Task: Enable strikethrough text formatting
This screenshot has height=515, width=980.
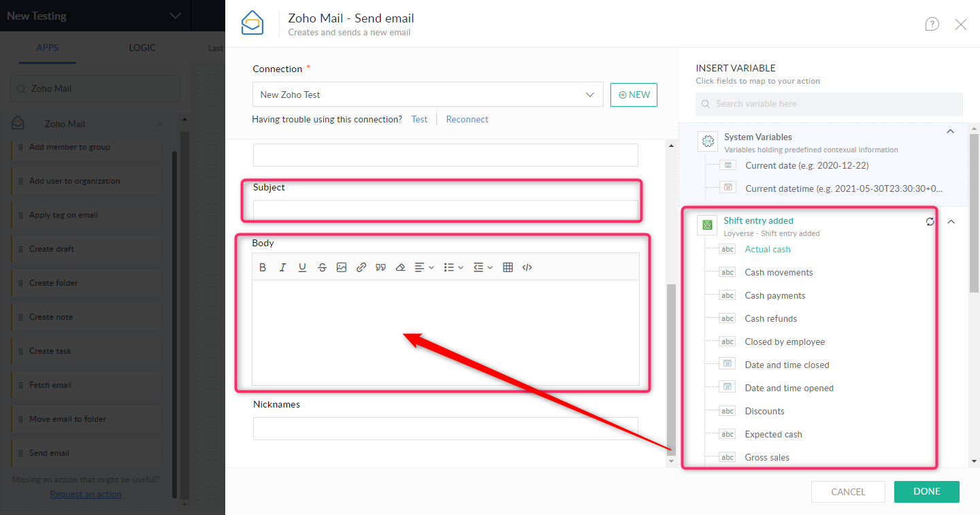Action: [x=322, y=267]
